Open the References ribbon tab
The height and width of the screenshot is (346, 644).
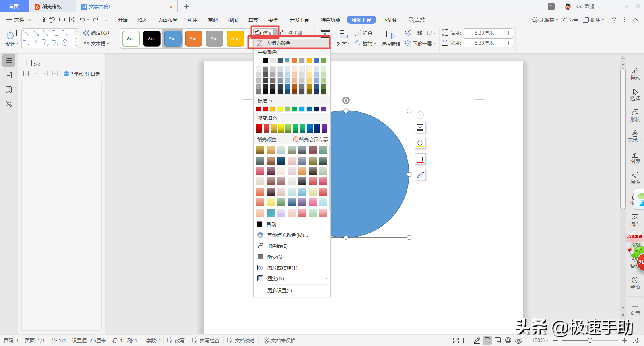click(x=193, y=20)
